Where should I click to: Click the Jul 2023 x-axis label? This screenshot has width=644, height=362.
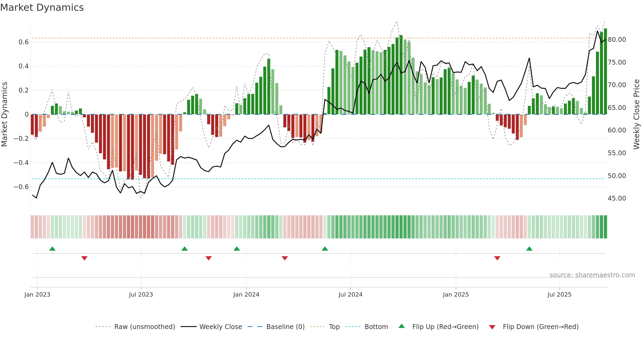[141, 294]
